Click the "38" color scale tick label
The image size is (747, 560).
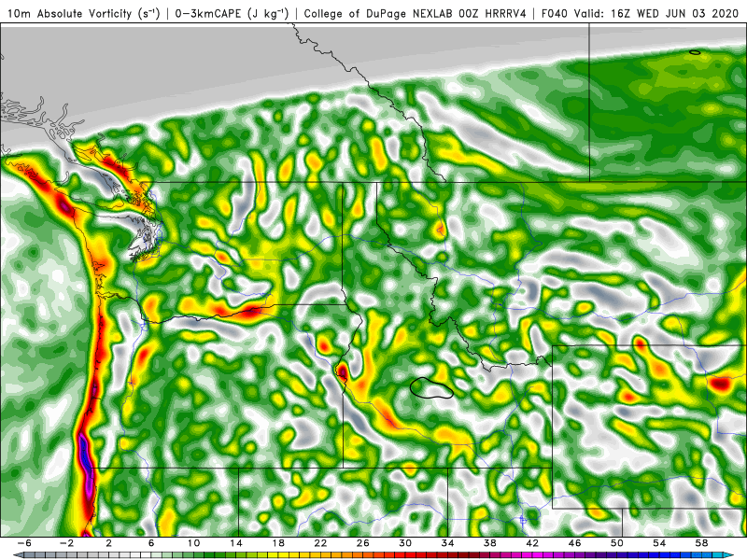click(489, 543)
